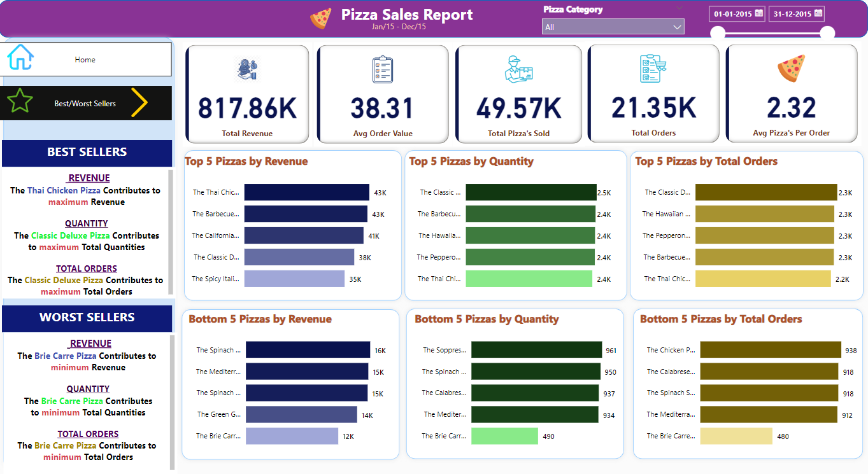Image resolution: width=868 pixels, height=474 pixels.
Task: Click the pizza slice logo in the header
Action: tap(321, 18)
